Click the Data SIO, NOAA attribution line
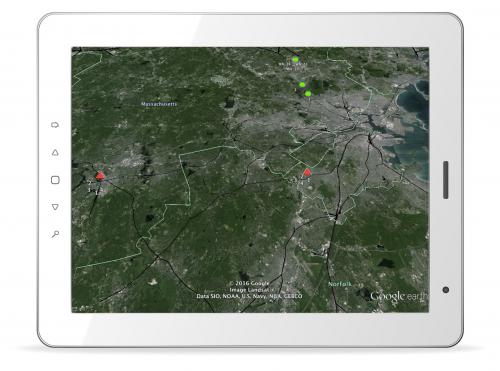This screenshot has height=371, width=500. point(249,296)
